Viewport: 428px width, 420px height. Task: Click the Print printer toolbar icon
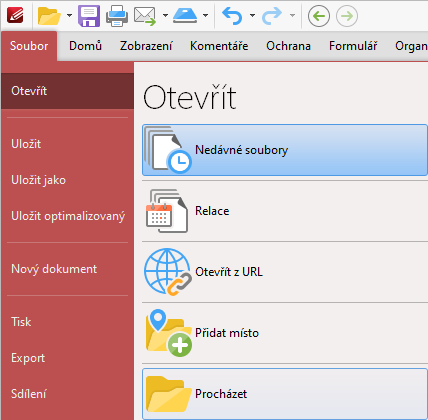[117, 16]
